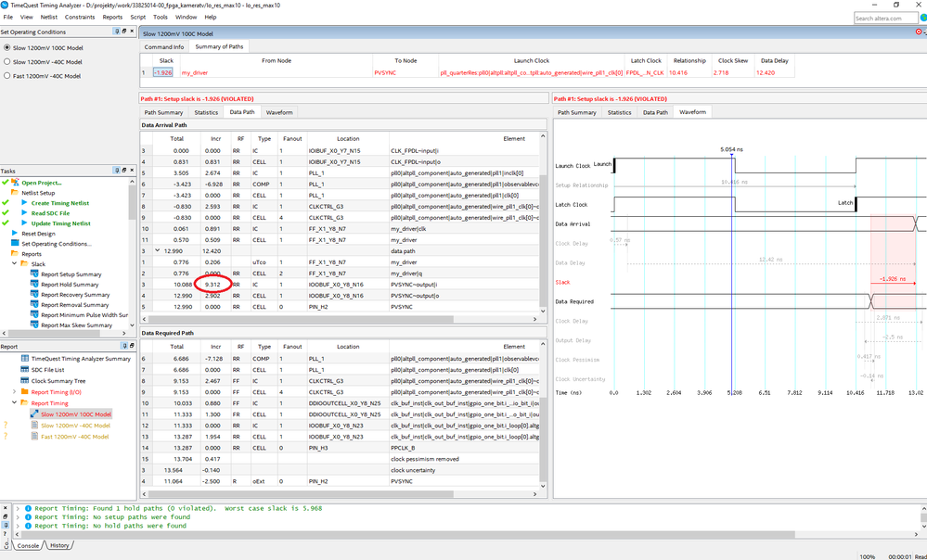This screenshot has width=927, height=560.
Task: Collapse the Report Timing folder in Report panel
Action: pos(13,403)
